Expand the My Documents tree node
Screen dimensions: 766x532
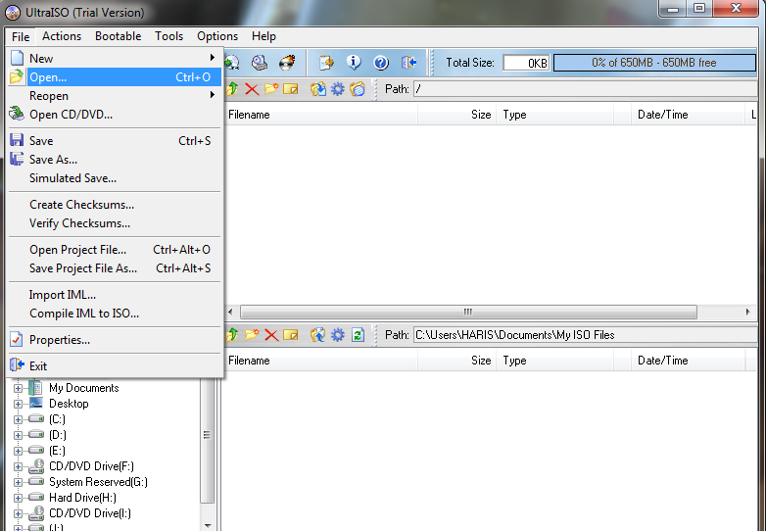pyautogui.click(x=18, y=388)
